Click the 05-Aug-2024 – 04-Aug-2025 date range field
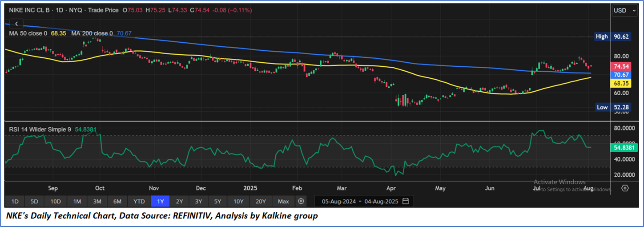 (x=364, y=201)
